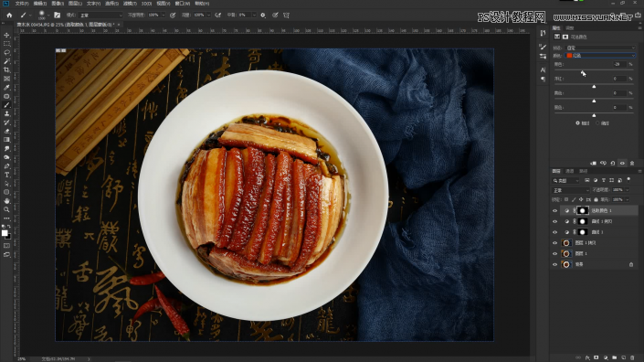Select the Layer 1 copy thumbnail
644x362 pixels.
pyautogui.click(x=566, y=243)
